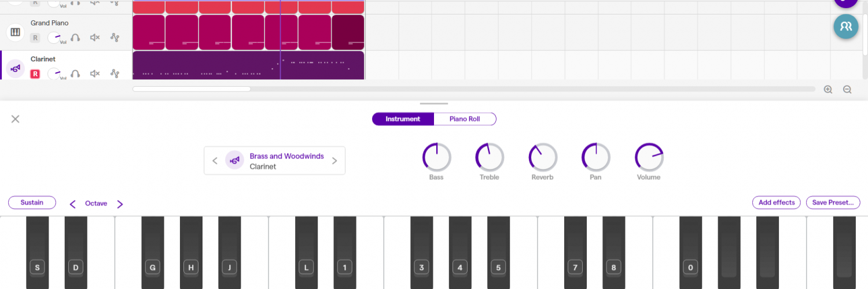
Task: Go to previous instrument preset
Action: coord(215,161)
